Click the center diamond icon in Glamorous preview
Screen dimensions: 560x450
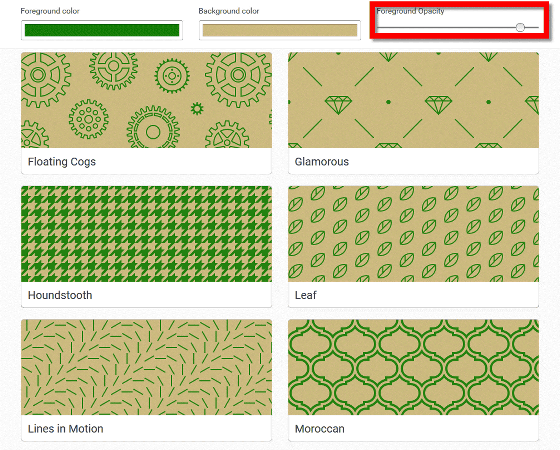(438, 105)
